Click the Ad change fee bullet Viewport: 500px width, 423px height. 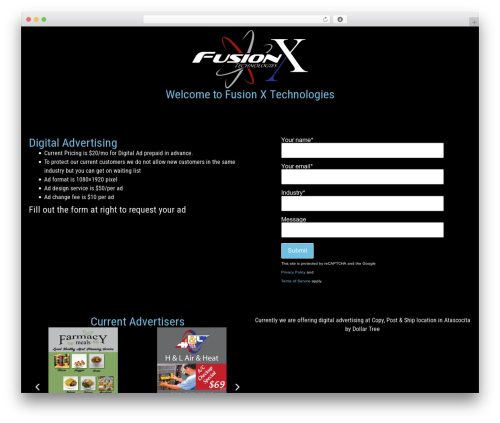(x=79, y=197)
